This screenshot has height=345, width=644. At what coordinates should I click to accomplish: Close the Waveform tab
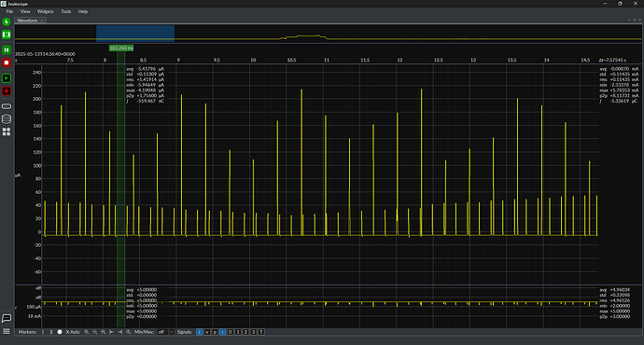point(42,21)
